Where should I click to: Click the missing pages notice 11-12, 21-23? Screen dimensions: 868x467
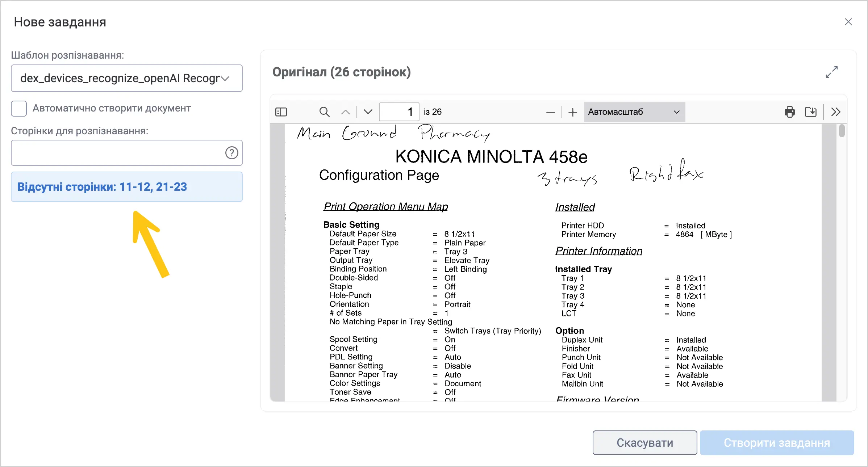click(x=126, y=187)
